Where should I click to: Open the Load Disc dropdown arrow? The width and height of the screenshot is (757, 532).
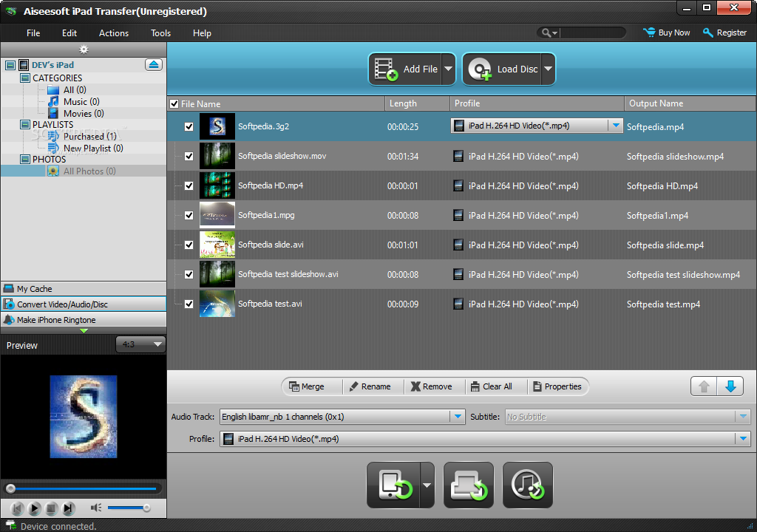click(548, 69)
